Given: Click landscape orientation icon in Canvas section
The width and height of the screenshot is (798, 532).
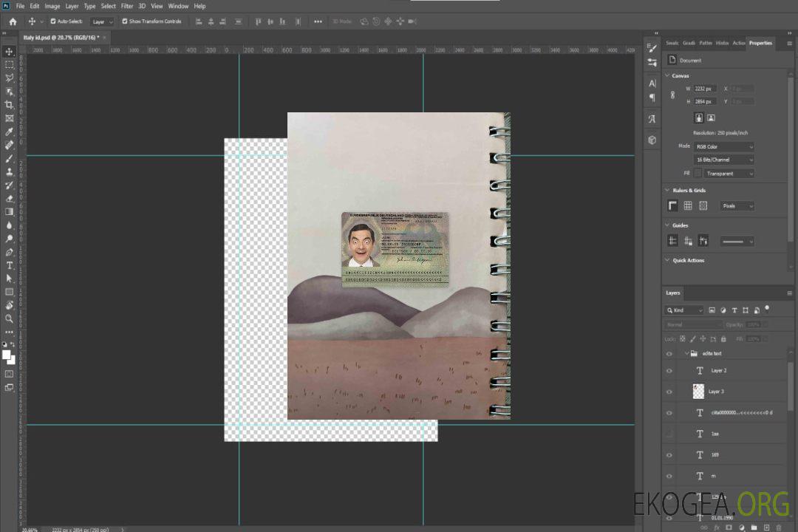Looking at the screenshot, I should [711, 117].
